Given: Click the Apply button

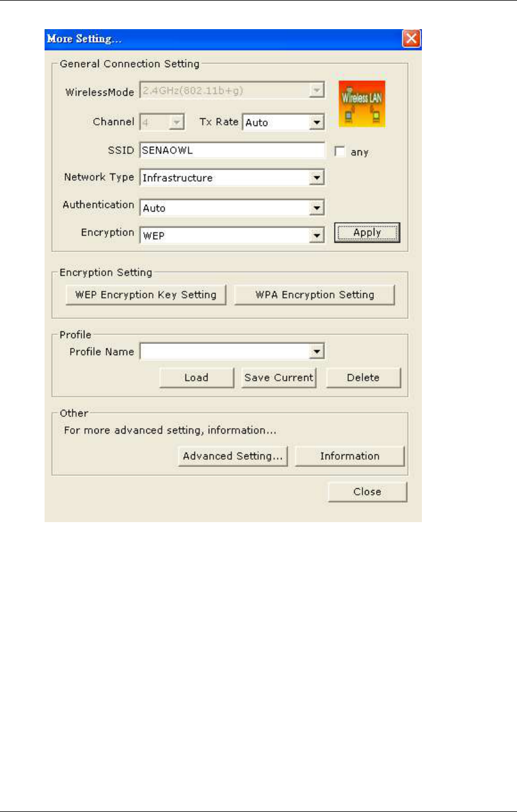Looking at the screenshot, I should (x=367, y=233).
